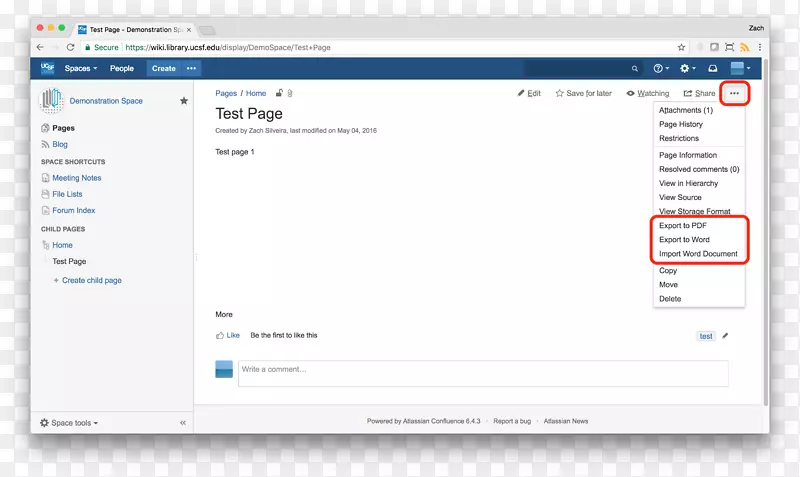Click Atlassian News footer link
The height and width of the screenshot is (477, 800).
566,421
